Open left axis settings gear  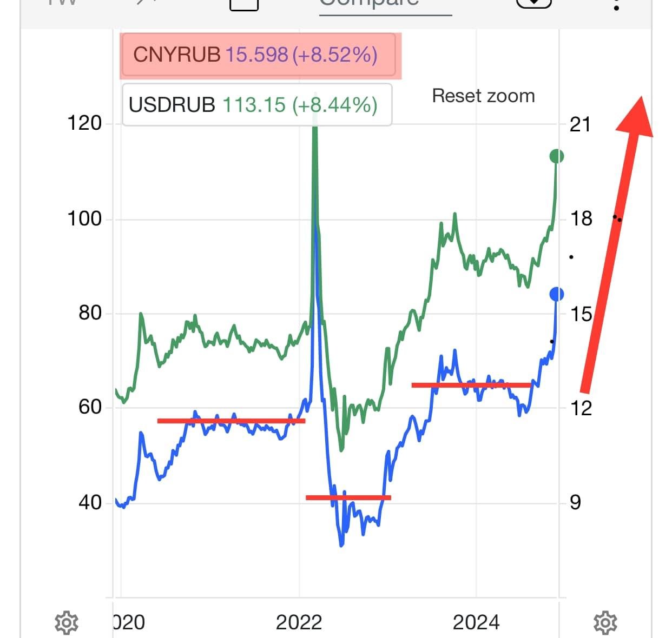point(67,622)
